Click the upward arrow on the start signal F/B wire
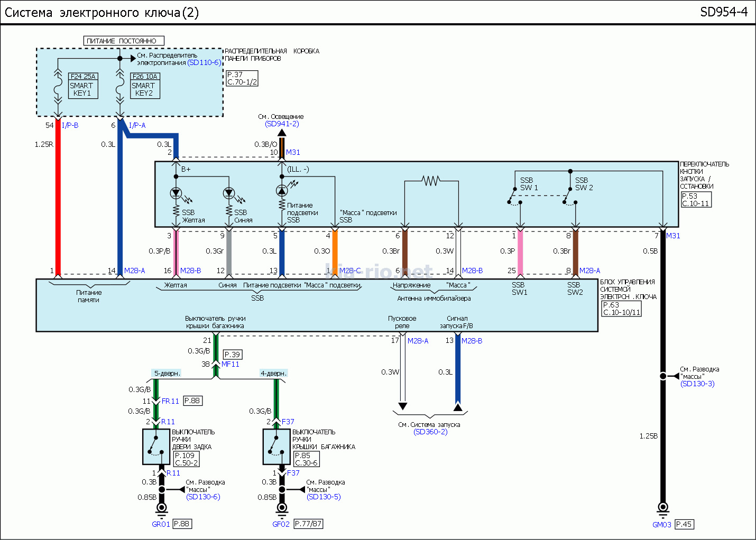The width and height of the screenshot is (756, 540). (x=458, y=406)
